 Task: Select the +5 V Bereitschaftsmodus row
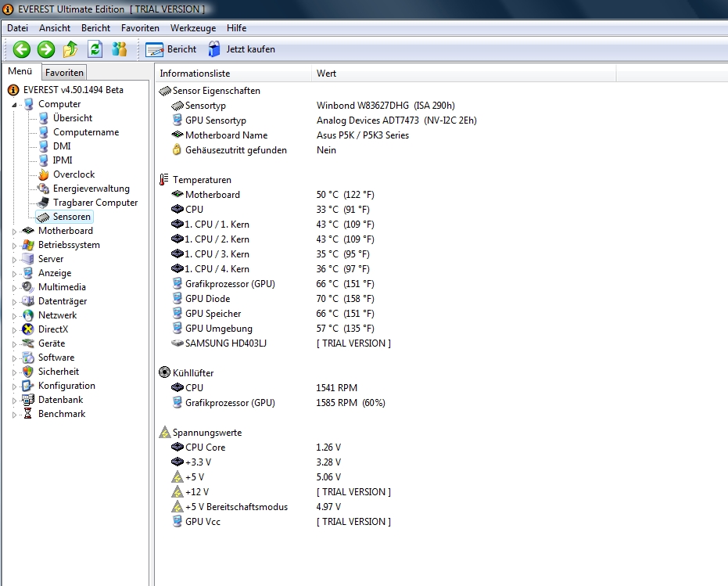point(256,506)
